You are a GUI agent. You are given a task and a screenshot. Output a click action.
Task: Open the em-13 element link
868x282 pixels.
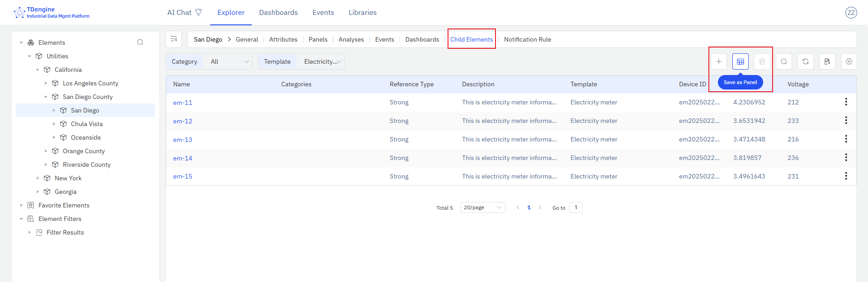pos(183,140)
